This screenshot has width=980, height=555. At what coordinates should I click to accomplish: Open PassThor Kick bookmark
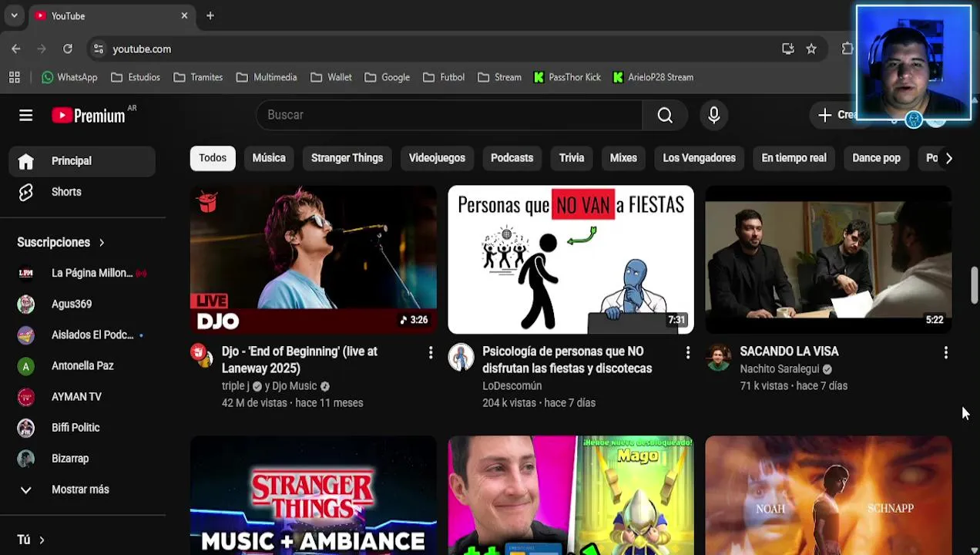(x=567, y=77)
